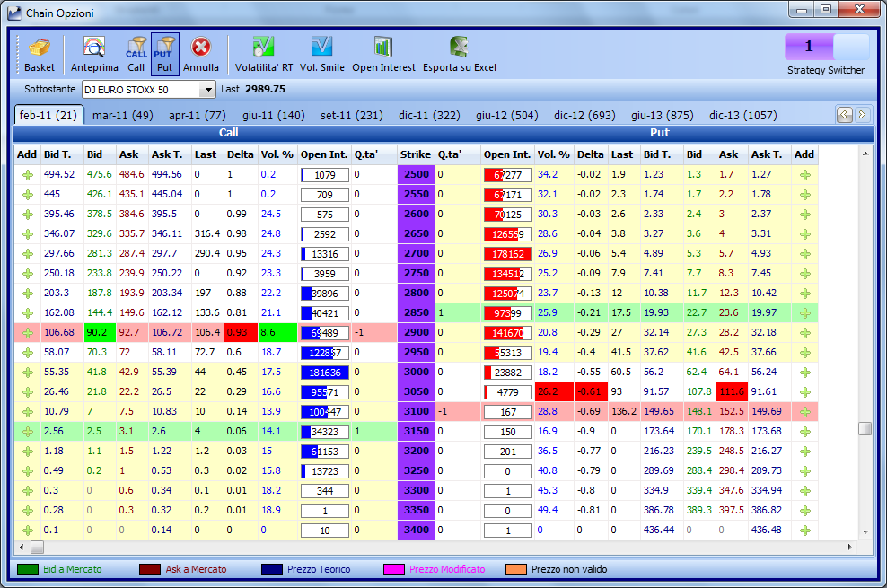Add the 3100 strike put with plus

(x=805, y=411)
